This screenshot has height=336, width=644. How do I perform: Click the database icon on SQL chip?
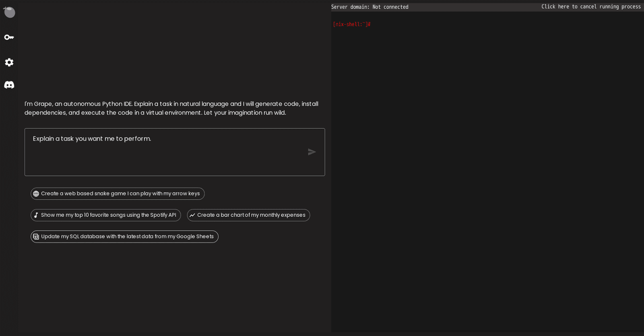(x=36, y=237)
